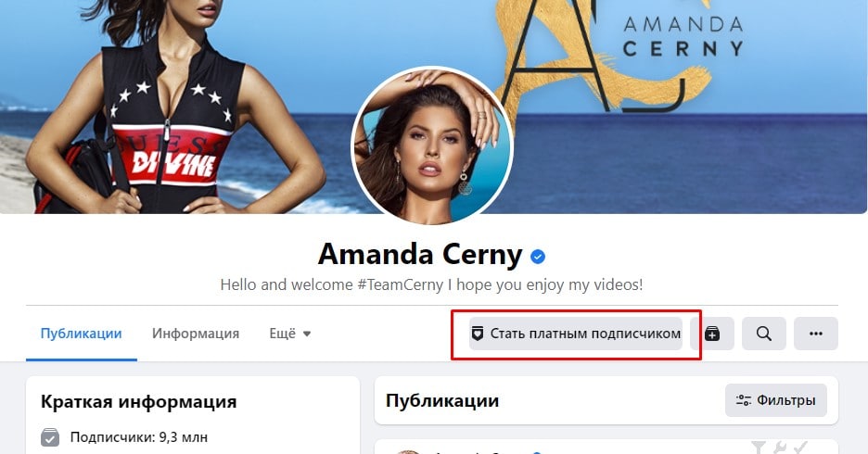Click the Подписчики: 9,3 млн text
The width and height of the screenshot is (868, 454).
pyautogui.click(x=139, y=437)
